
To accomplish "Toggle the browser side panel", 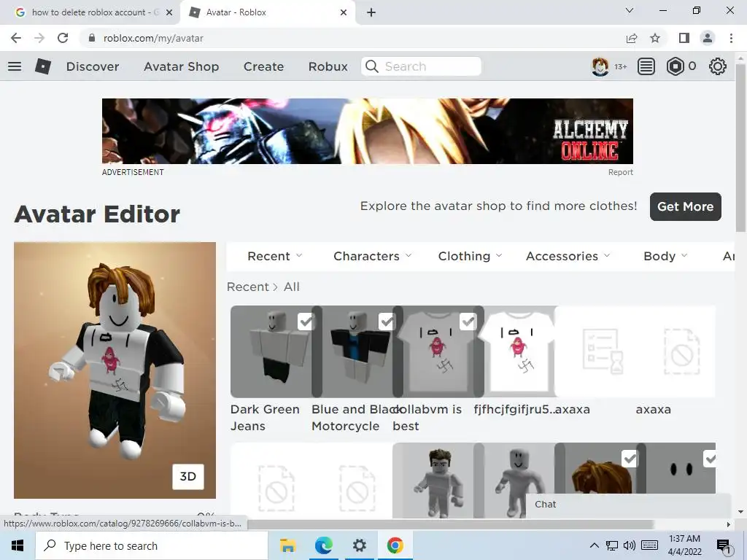I will pos(684,38).
